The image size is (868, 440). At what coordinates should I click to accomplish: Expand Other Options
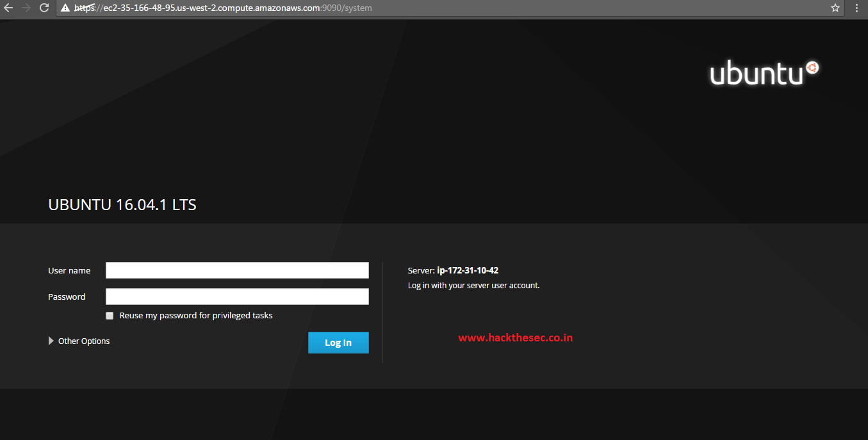coord(79,341)
